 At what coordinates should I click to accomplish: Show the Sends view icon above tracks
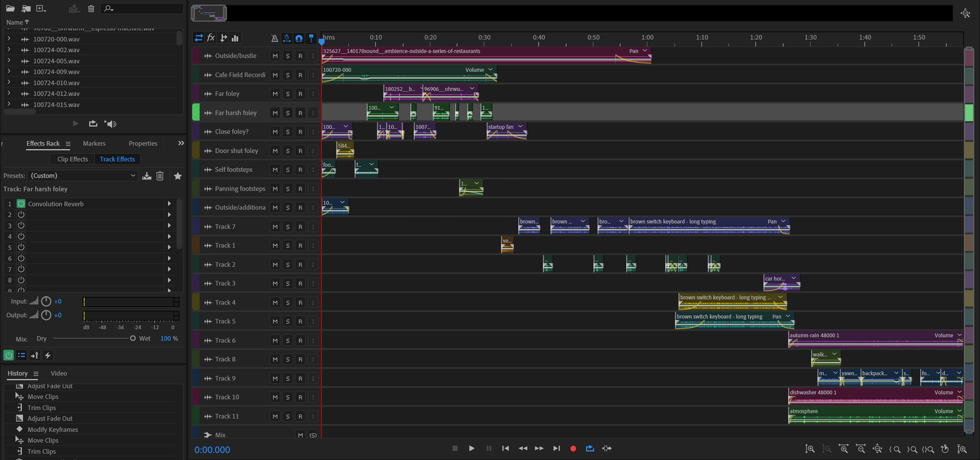tap(223, 38)
